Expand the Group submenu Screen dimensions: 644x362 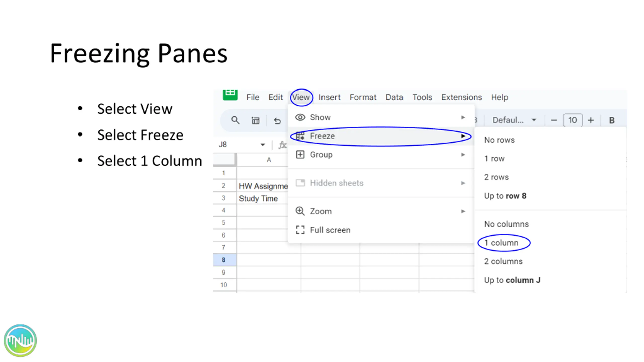(x=381, y=155)
